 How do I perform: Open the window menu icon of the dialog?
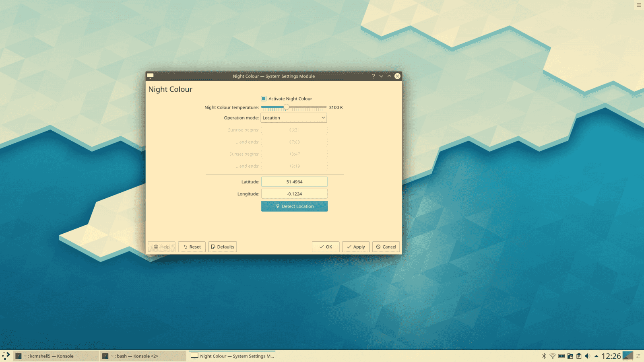[x=150, y=76]
